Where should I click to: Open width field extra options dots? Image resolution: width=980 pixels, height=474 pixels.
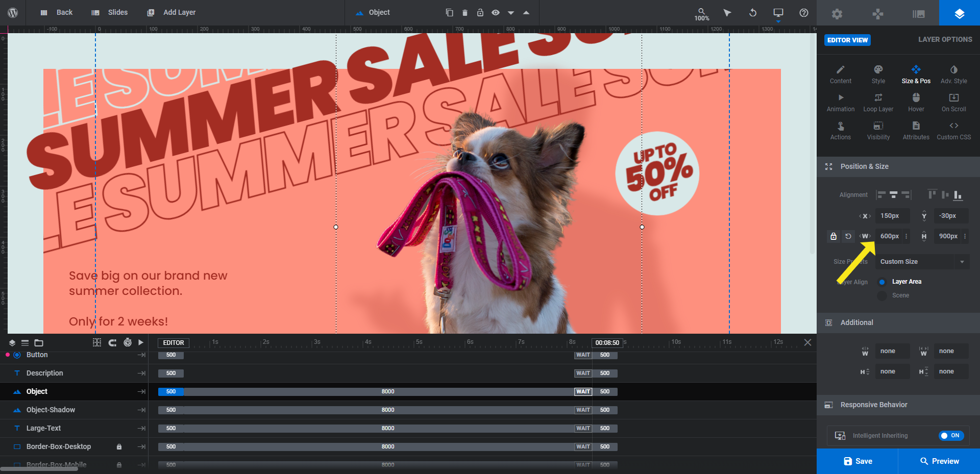tap(906, 236)
